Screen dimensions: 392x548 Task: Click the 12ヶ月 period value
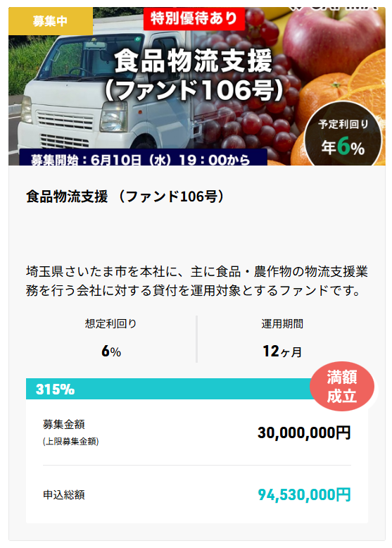[x=282, y=351]
